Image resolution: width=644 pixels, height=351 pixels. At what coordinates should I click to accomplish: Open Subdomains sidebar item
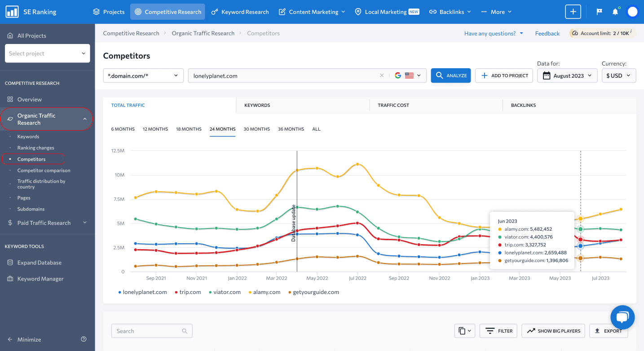(x=31, y=209)
